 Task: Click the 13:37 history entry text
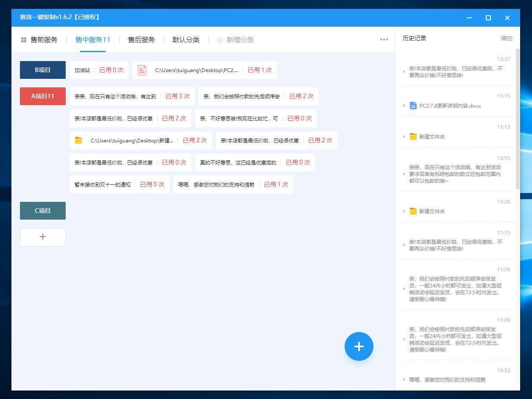(456, 72)
